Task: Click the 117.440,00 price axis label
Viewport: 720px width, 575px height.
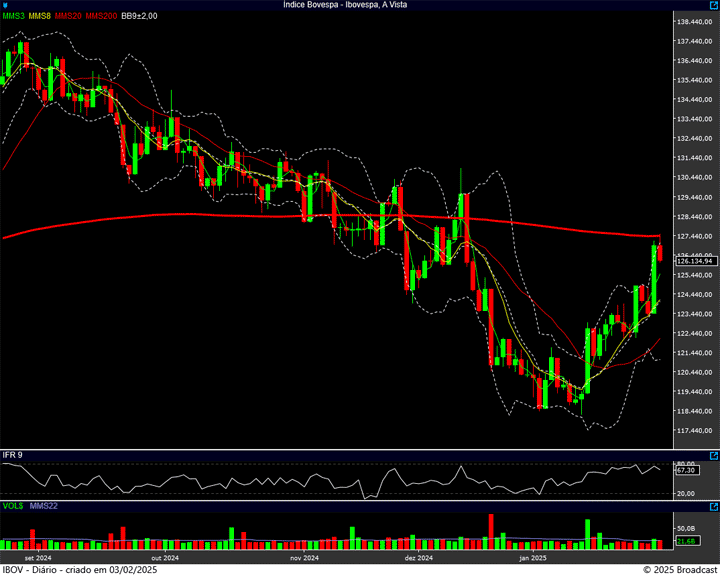Action: pyautogui.click(x=695, y=431)
